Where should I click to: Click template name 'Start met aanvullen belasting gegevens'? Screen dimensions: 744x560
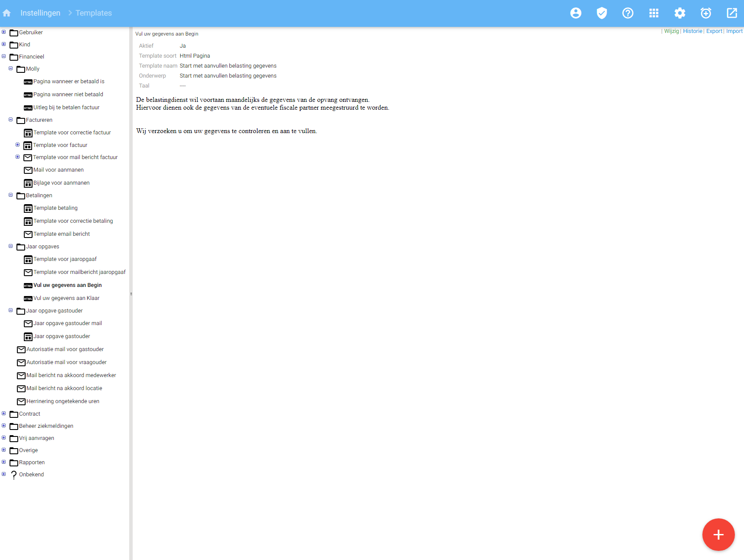click(228, 66)
